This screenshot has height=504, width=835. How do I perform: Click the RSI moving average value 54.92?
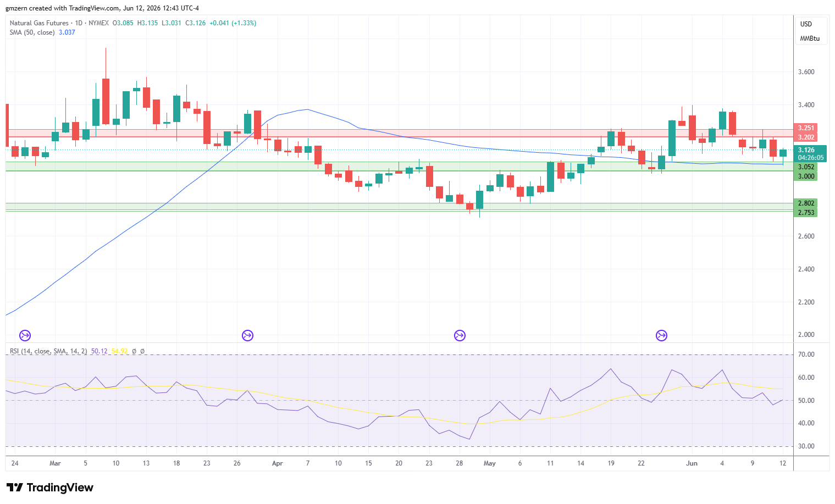click(x=119, y=351)
